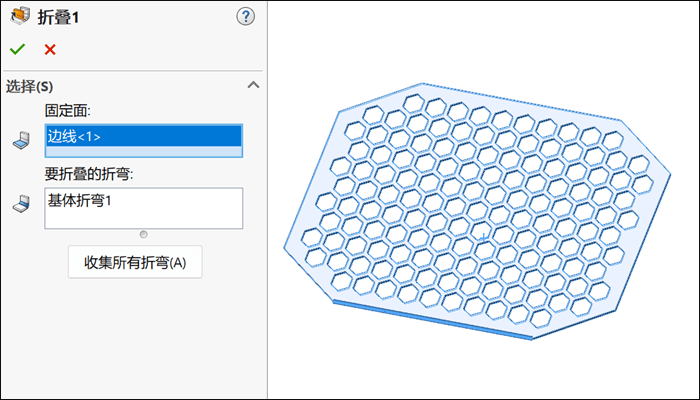The width and height of the screenshot is (700, 400).
Task: Collapse the 选择(S) section chevron
Action: 253,85
